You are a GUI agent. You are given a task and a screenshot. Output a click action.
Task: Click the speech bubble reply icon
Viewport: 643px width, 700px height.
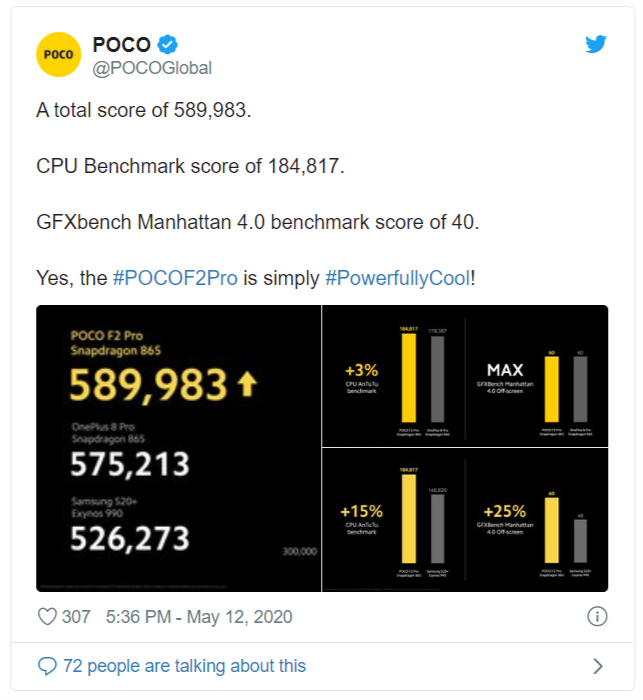click(47, 666)
